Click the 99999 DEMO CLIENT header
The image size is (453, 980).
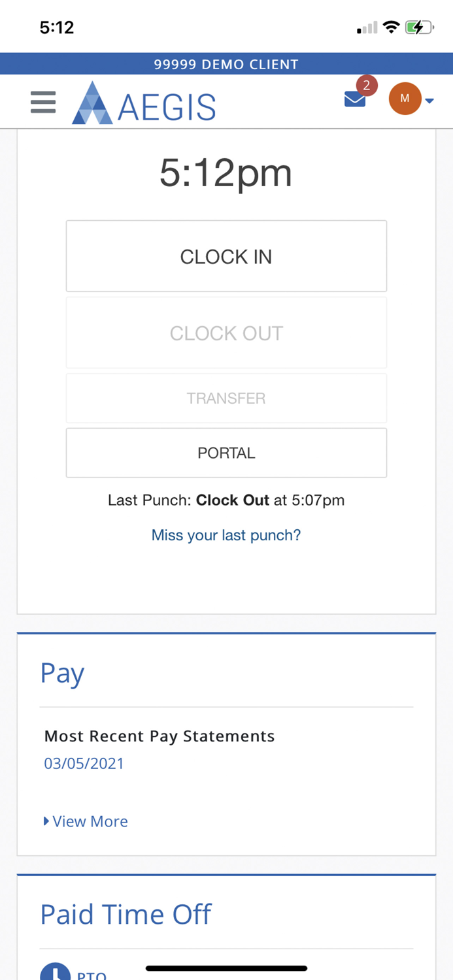(226, 63)
